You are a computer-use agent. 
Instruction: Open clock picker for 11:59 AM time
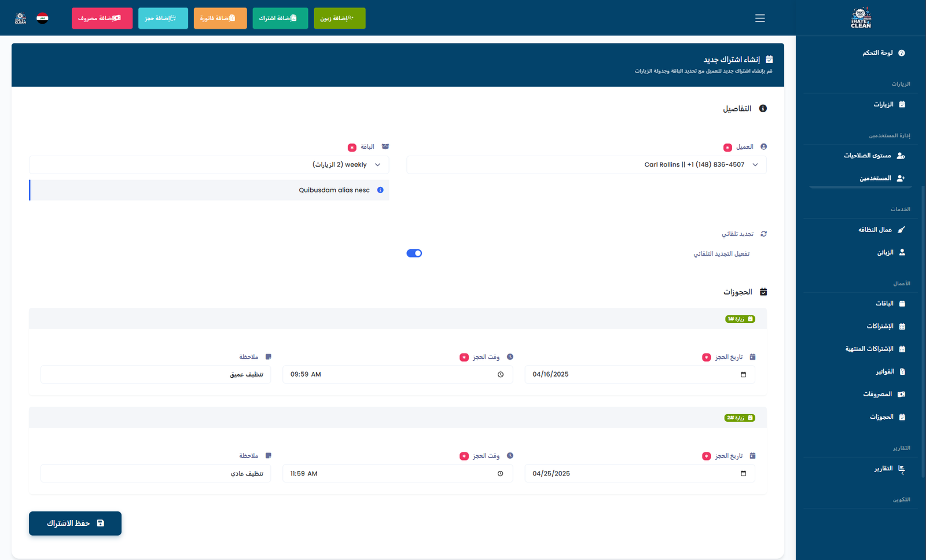[x=500, y=474]
